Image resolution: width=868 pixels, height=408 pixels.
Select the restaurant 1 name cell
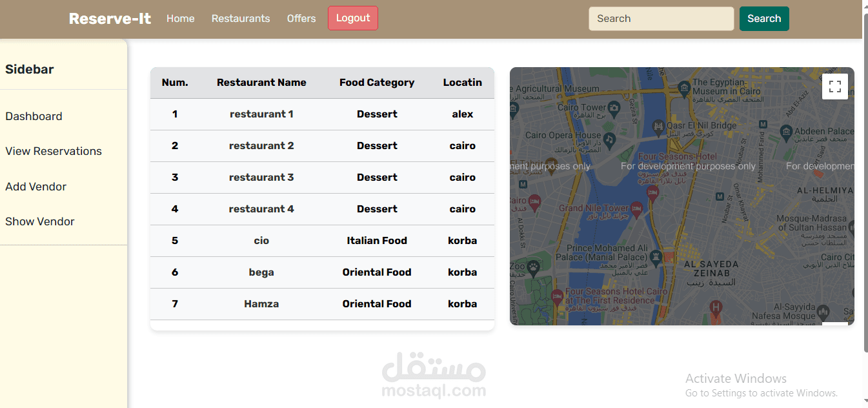click(x=261, y=114)
